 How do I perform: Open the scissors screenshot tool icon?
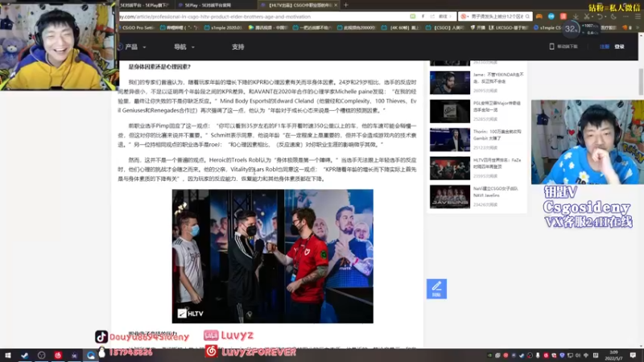pos(587,16)
